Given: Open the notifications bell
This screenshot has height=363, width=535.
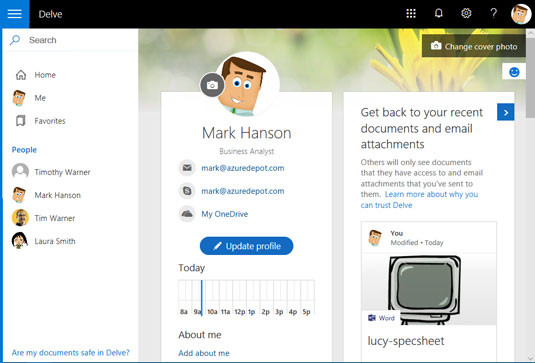Looking at the screenshot, I should click(438, 14).
